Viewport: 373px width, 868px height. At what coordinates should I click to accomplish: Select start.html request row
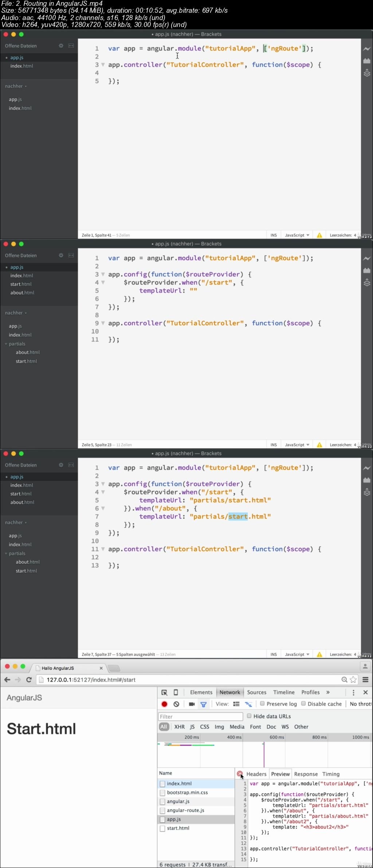tap(196, 829)
